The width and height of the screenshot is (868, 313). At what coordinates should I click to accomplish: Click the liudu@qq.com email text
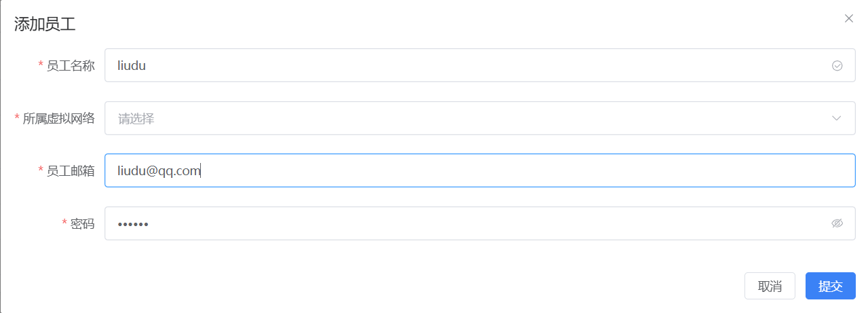point(159,171)
